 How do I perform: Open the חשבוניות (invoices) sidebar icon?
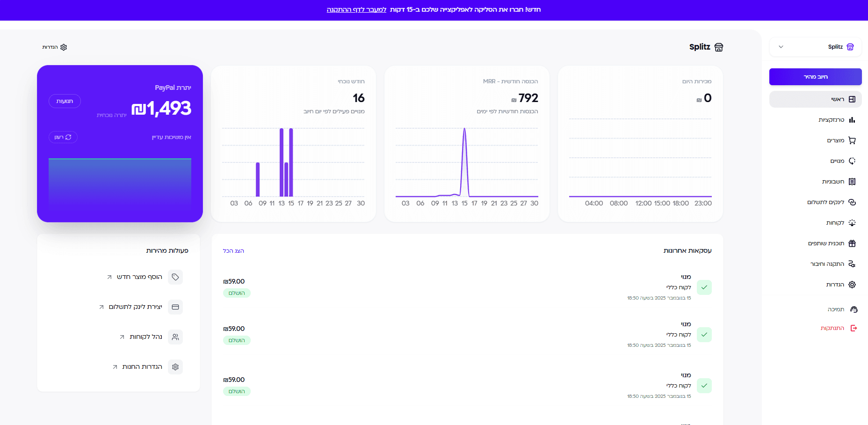pyautogui.click(x=852, y=182)
